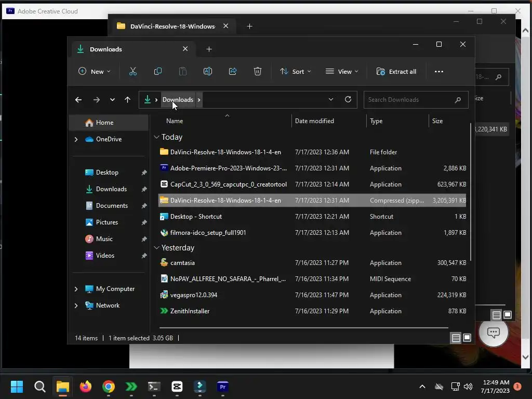
Task: Click the Copy icon in the toolbar
Action: pyautogui.click(x=158, y=71)
